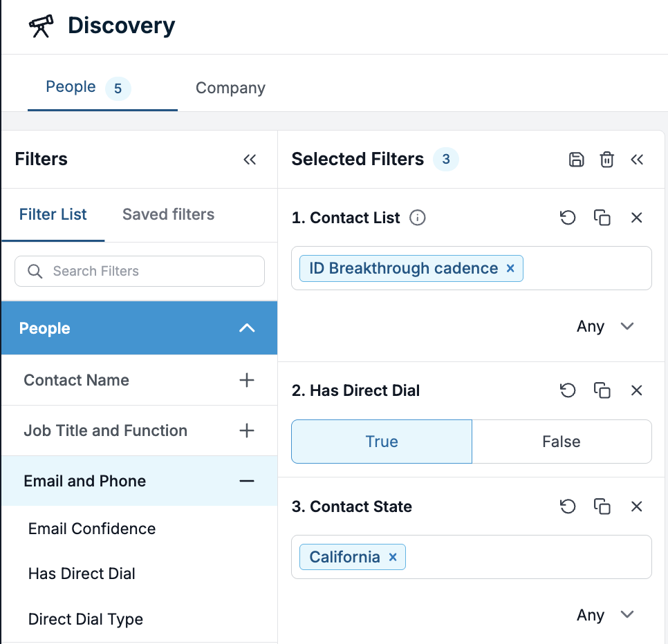Remove the Contact State filter
This screenshot has width=668, height=644.
tap(637, 506)
